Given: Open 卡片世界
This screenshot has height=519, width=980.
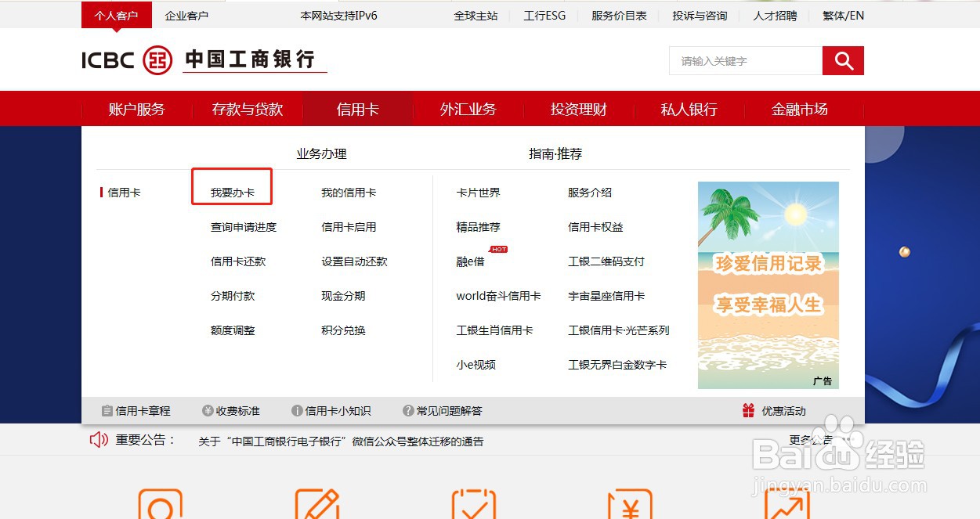Looking at the screenshot, I should tap(478, 193).
